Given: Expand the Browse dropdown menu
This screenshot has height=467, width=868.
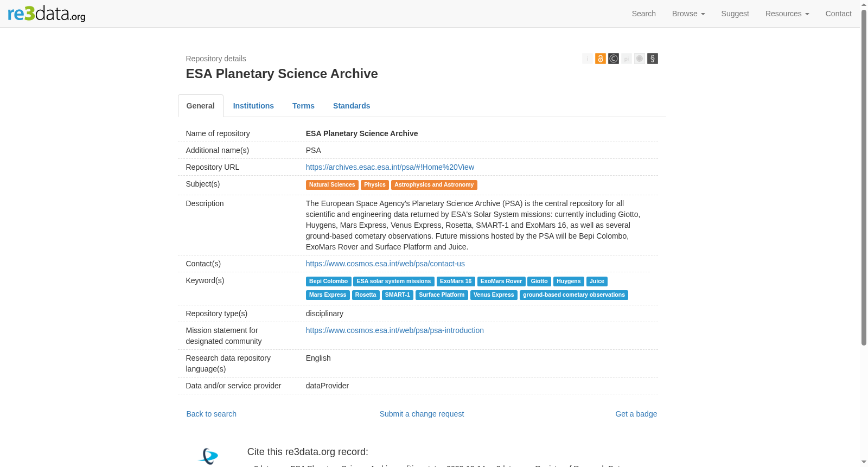Looking at the screenshot, I should [x=688, y=14].
